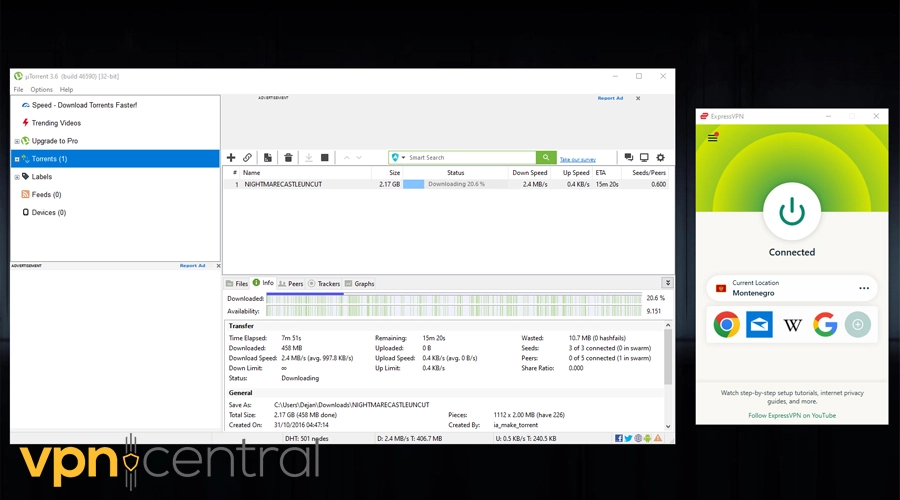The height and width of the screenshot is (500, 900).
Task: Launch Wikipedia shortcut in ExpressVPN
Action: point(792,325)
